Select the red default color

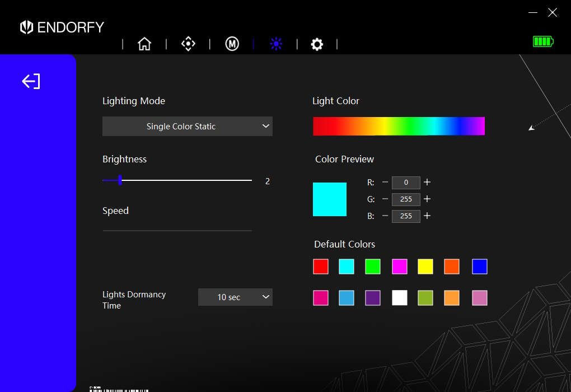(320, 267)
